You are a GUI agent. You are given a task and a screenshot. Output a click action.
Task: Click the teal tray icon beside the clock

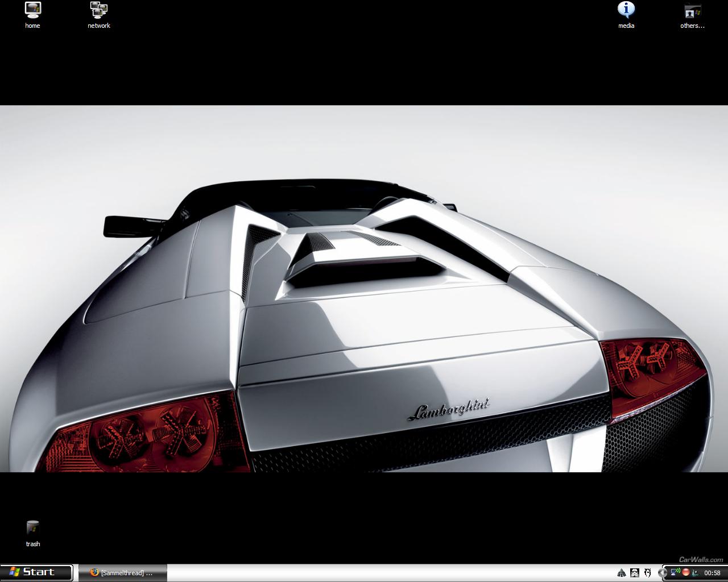click(x=696, y=573)
